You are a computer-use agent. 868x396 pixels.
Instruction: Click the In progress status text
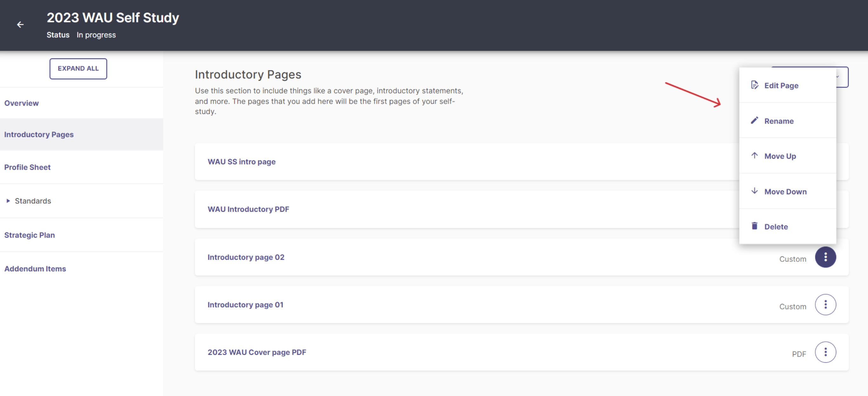pos(96,35)
